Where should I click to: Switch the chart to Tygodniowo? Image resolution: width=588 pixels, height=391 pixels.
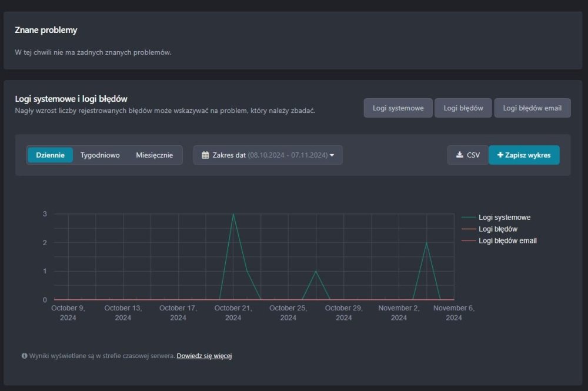100,155
